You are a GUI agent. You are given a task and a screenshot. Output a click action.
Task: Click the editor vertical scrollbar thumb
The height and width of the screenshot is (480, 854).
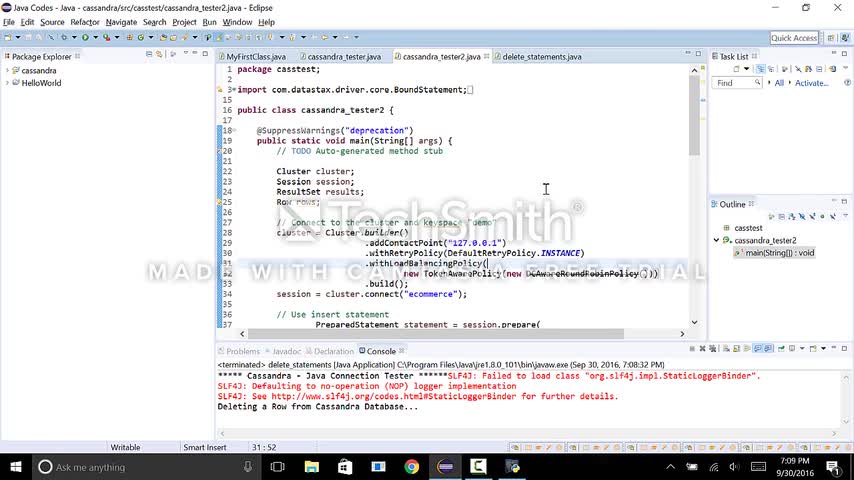[x=694, y=116]
